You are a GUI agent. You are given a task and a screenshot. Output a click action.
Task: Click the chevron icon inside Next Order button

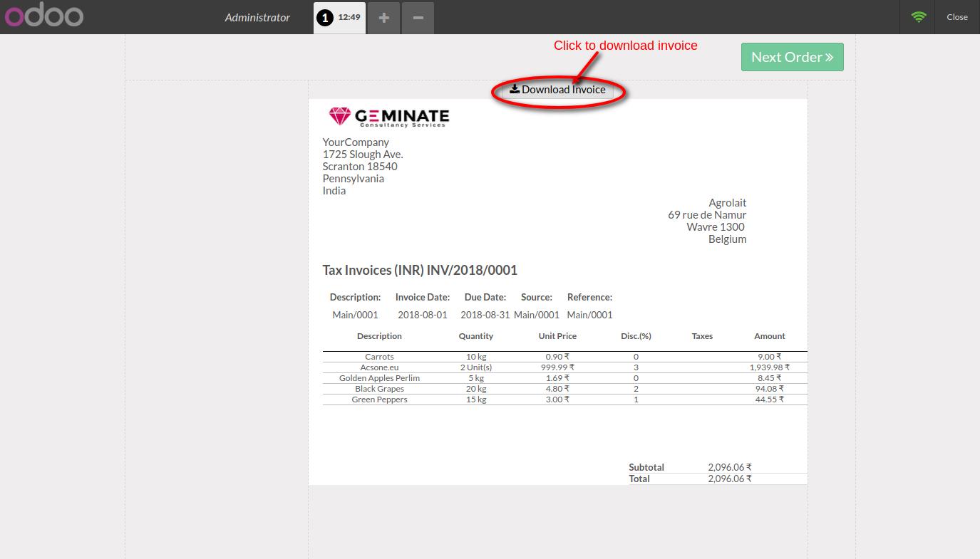(830, 56)
